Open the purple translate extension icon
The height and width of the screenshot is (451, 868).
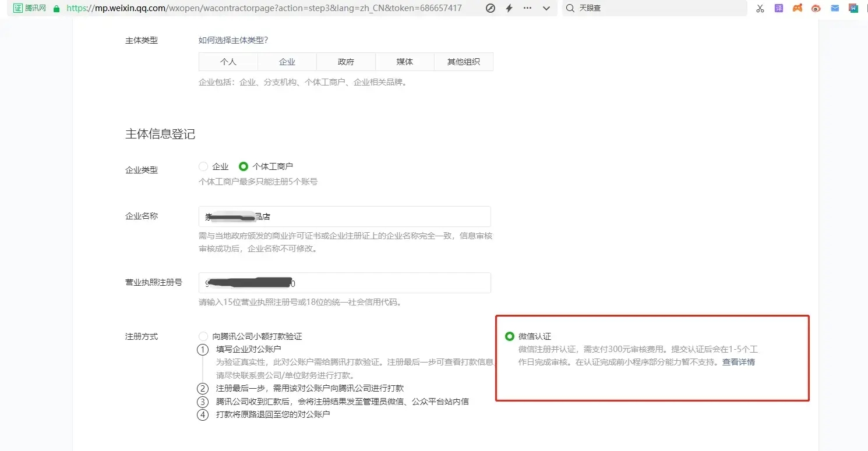(x=779, y=9)
